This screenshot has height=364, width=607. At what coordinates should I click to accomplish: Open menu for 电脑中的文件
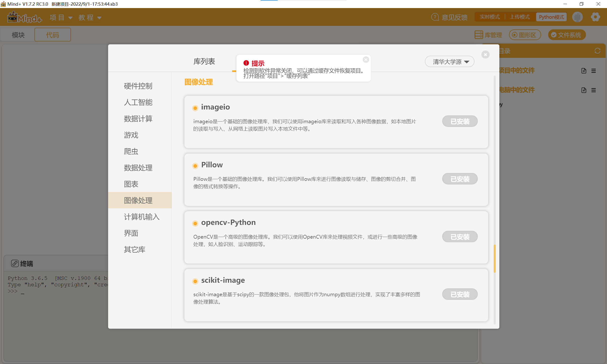(x=593, y=90)
